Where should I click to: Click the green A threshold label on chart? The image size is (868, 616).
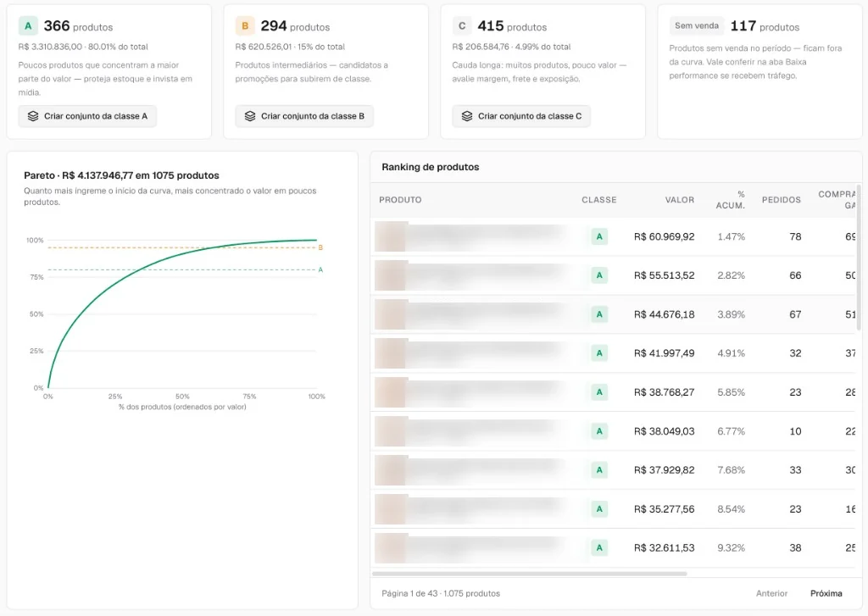320,270
